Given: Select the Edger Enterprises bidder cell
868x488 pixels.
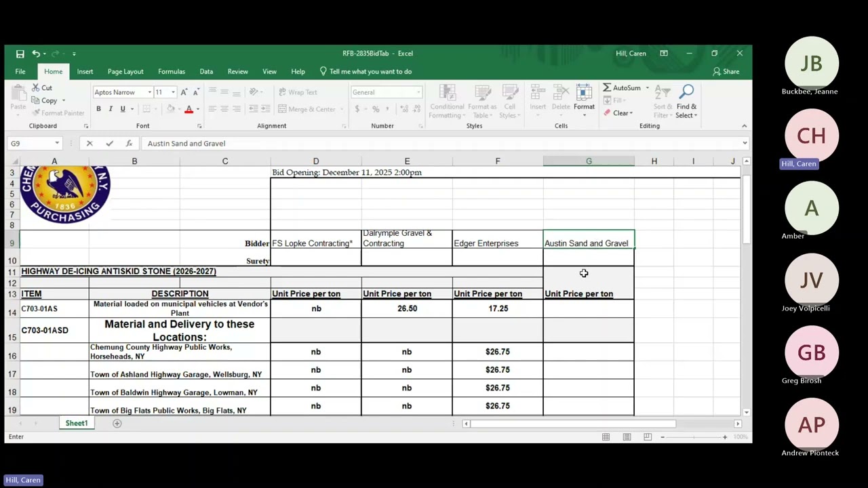Looking at the screenshot, I should tap(498, 239).
